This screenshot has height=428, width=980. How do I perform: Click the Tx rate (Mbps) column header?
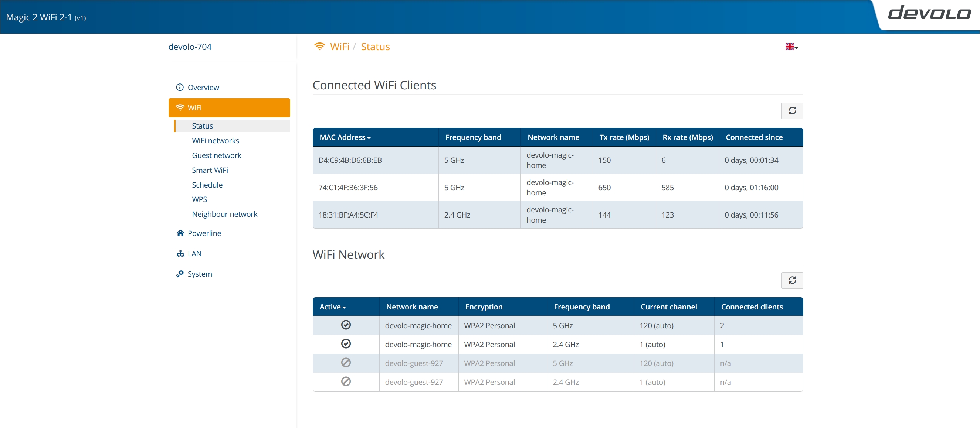point(624,138)
